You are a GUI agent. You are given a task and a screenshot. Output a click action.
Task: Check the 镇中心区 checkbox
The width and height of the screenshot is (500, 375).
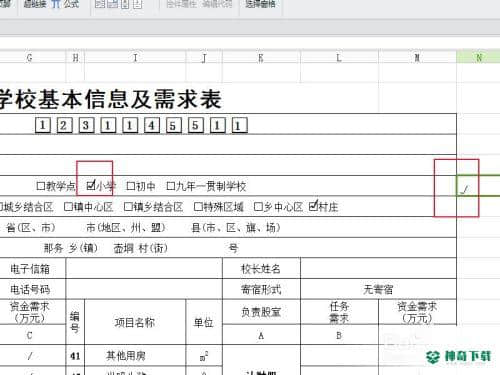tap(68, 207)
